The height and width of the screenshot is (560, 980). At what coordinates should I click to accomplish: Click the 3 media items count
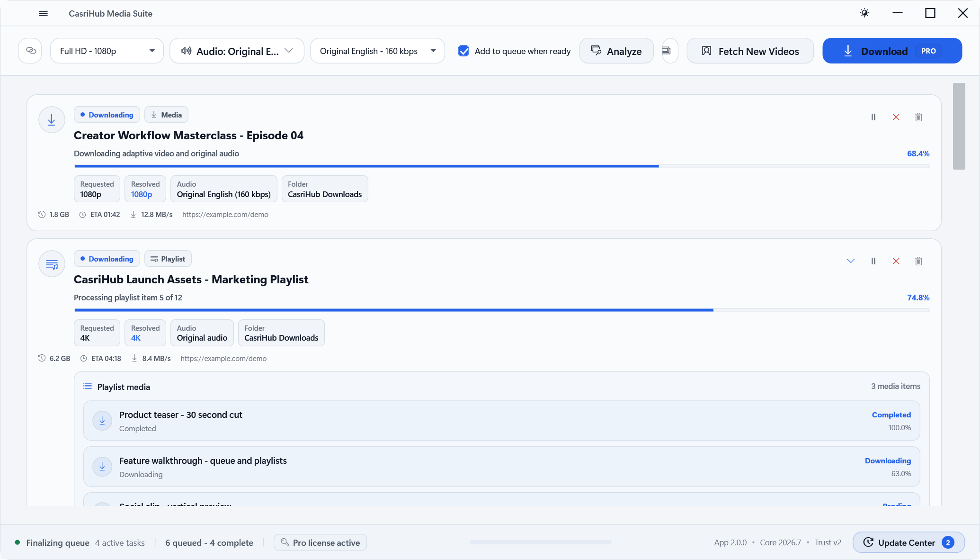(x=896, y=386)
